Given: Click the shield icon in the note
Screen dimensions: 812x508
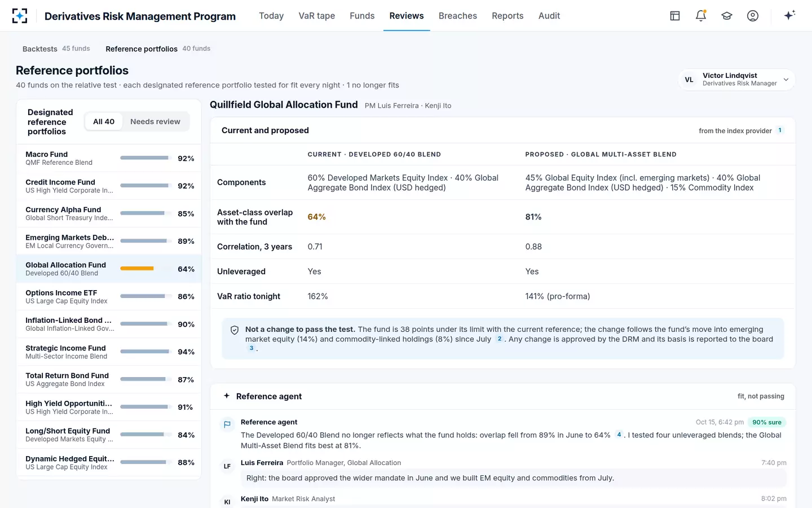Looking at the screenshot, I should pos(235,330).
